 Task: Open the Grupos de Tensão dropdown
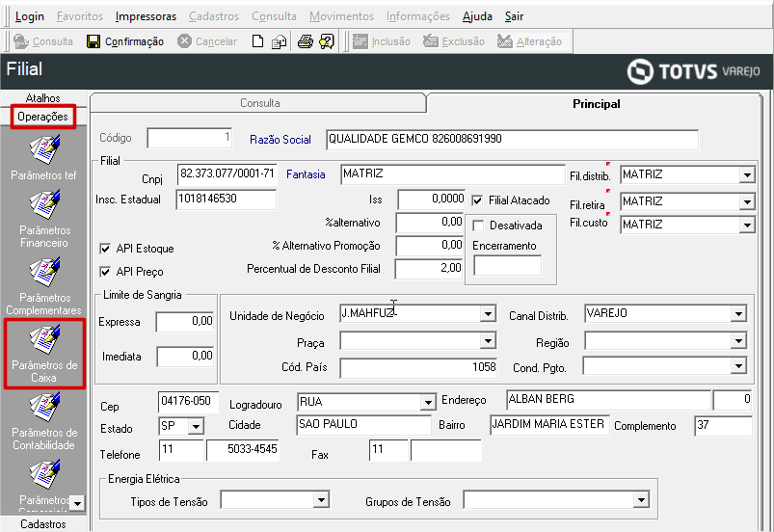pyautogui.click(x=641, y=500)
